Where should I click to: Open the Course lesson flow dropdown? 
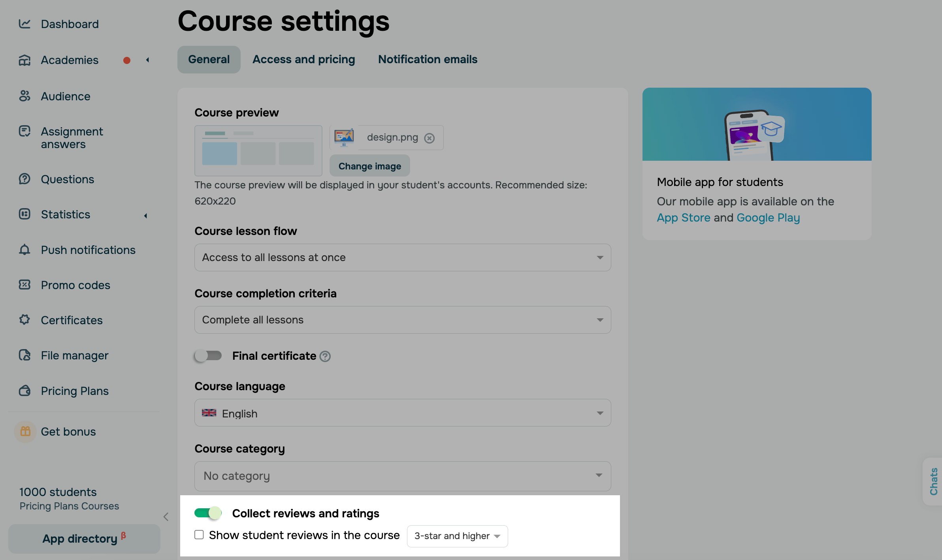coord(402,257)
